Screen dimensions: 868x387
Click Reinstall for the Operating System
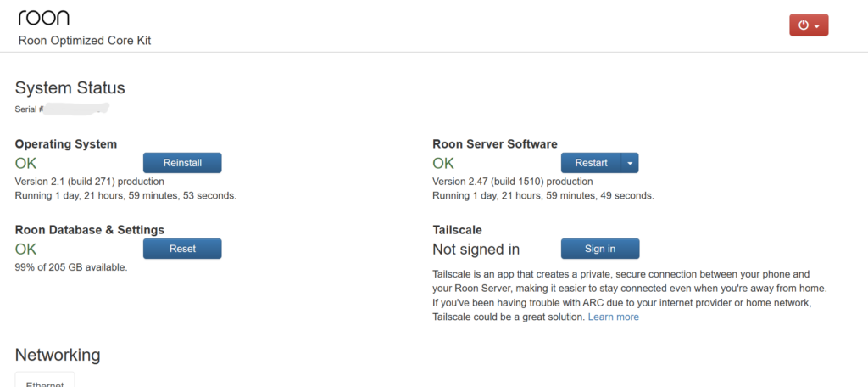pyautogui.click(x=182, y=163)
